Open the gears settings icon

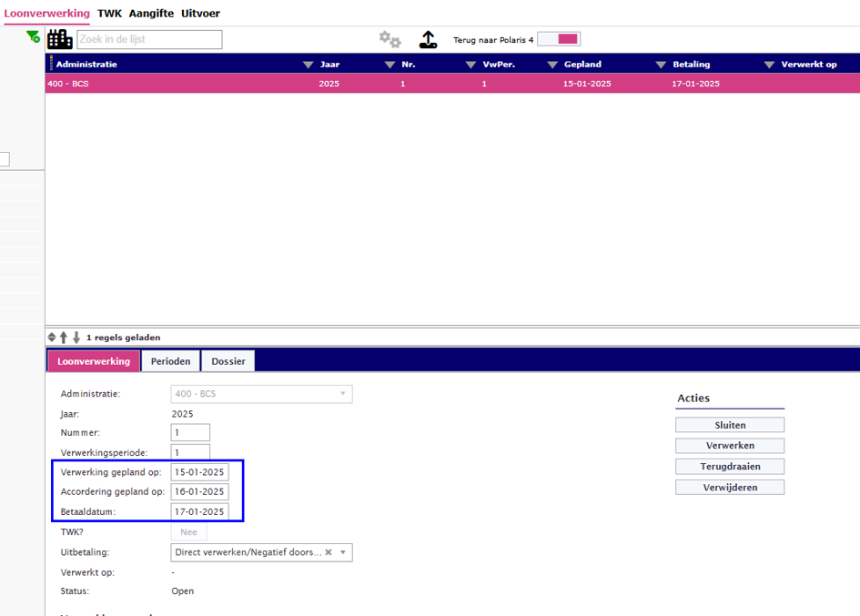390,39
